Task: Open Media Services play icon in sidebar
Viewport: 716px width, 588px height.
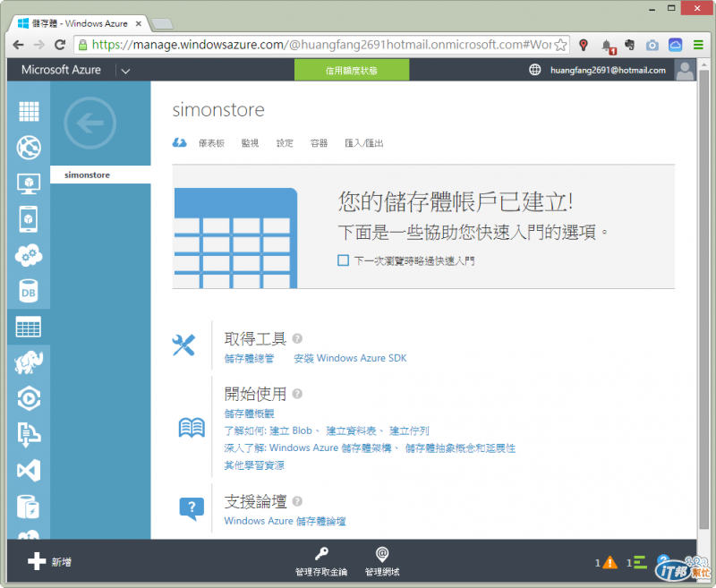Action: pyautogui.click(x=29, y=398)
